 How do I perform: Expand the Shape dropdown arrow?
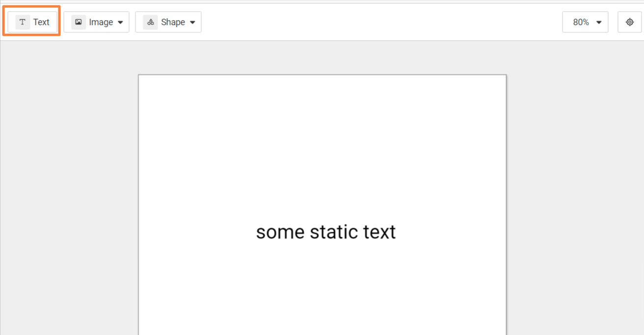[192, 22]
